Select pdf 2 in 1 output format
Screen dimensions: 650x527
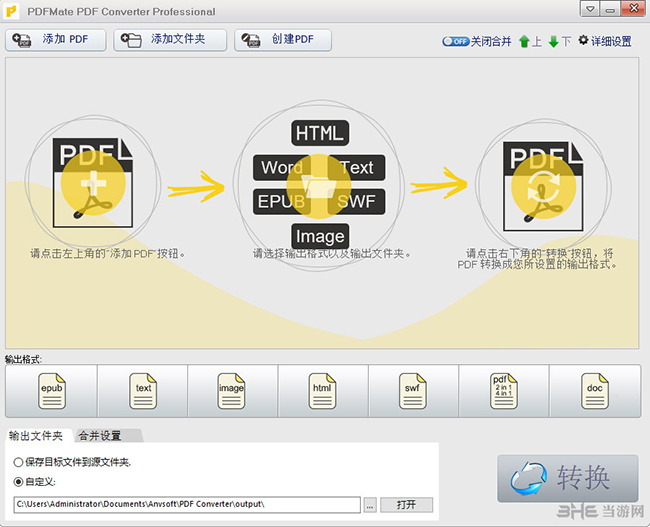coord(503,391)
